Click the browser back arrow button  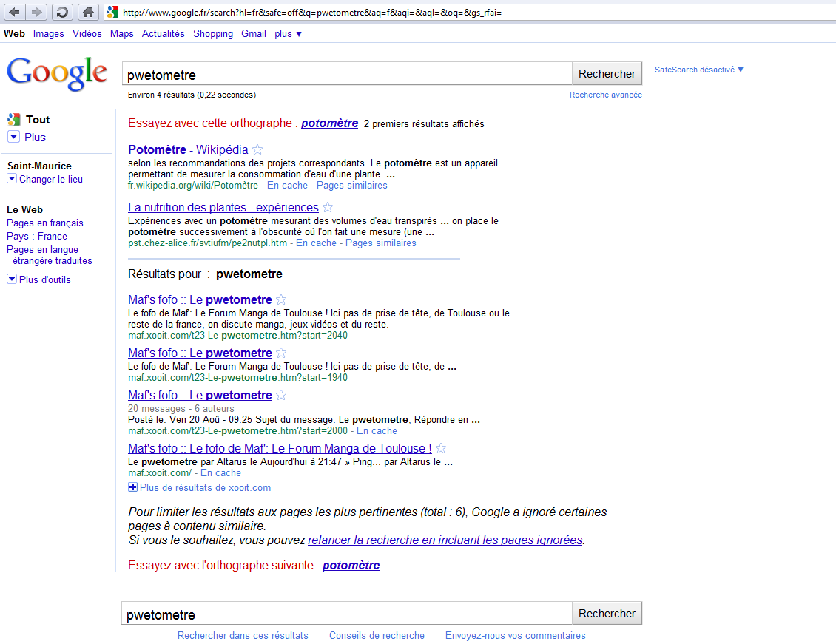point(14,12)
